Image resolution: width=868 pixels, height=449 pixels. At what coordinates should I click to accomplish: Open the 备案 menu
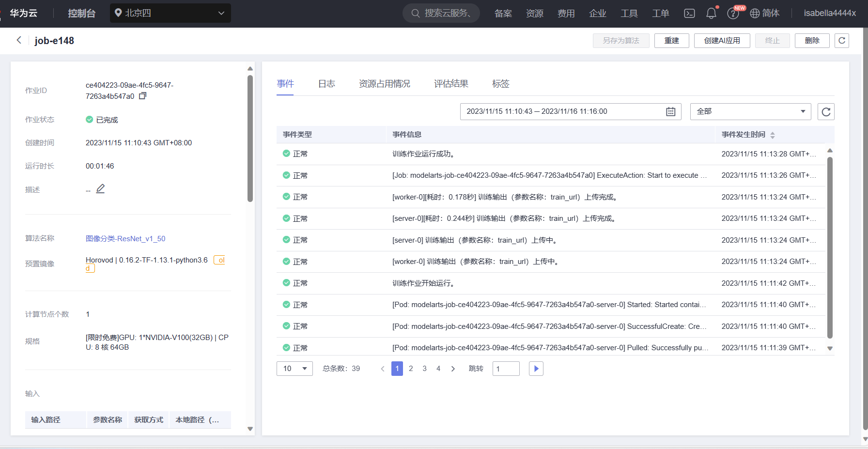(503, 14)
